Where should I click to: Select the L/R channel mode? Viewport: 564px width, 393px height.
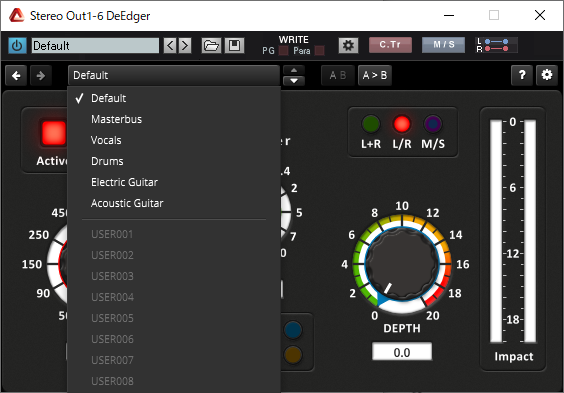(x=402, y=124)
